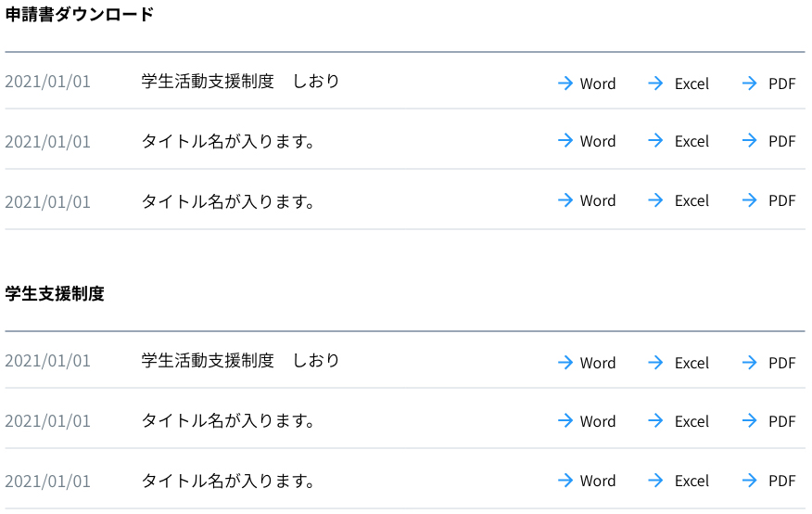Click the arrow icon beside Excel in 学生支援制度's しおり row
This screenshot has height=514, width=812.
click(655, 363)
